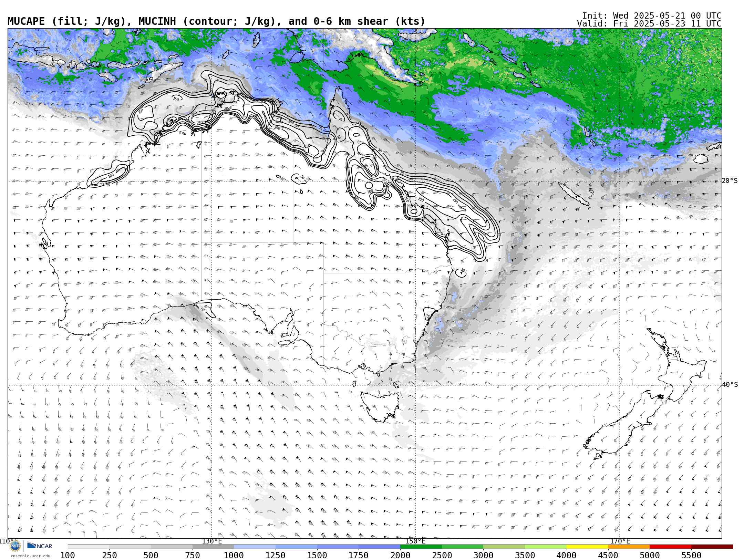
Task: Click the Init: Wed 2025-05-21 00 UTC text
Action: (652, 16)
